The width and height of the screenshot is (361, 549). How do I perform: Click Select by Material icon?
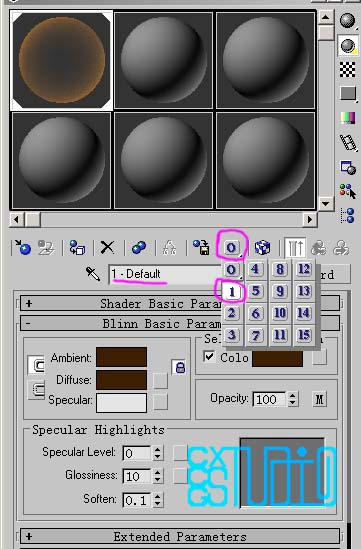[347, 191]
